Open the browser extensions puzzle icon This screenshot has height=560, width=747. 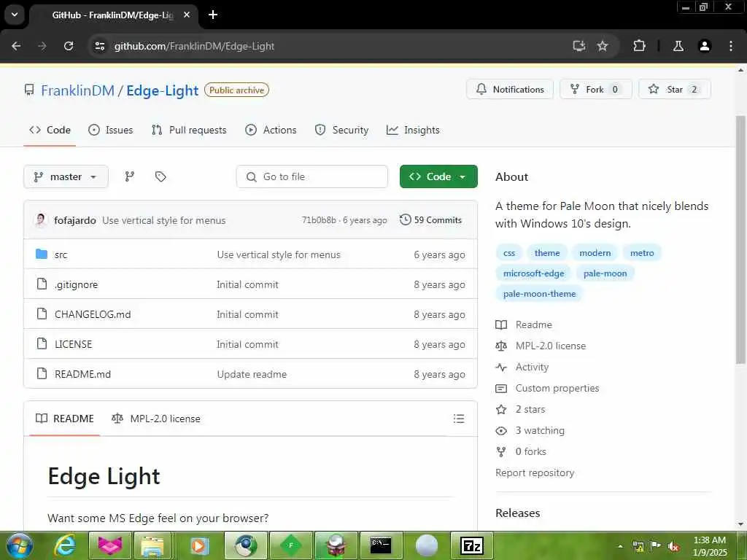(x=639, y=46)
